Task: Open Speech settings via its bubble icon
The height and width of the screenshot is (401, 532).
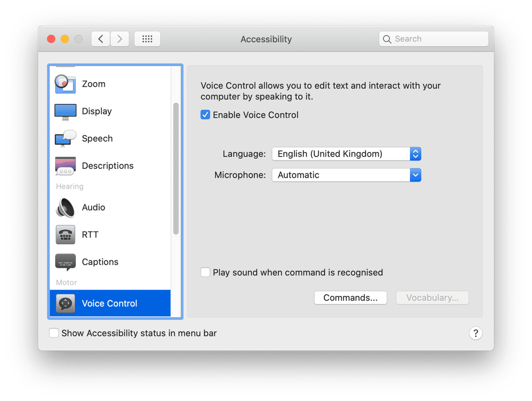Action: pos(65,139)
